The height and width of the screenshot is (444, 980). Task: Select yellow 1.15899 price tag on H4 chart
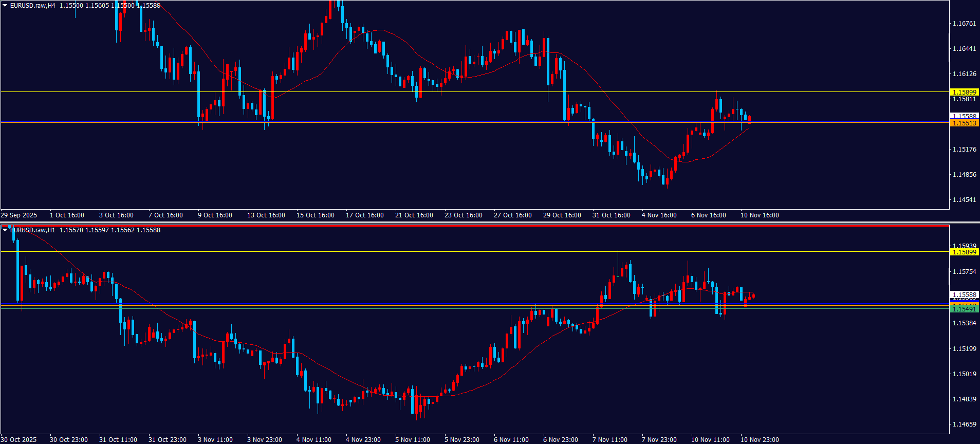[x=964, y=92]
